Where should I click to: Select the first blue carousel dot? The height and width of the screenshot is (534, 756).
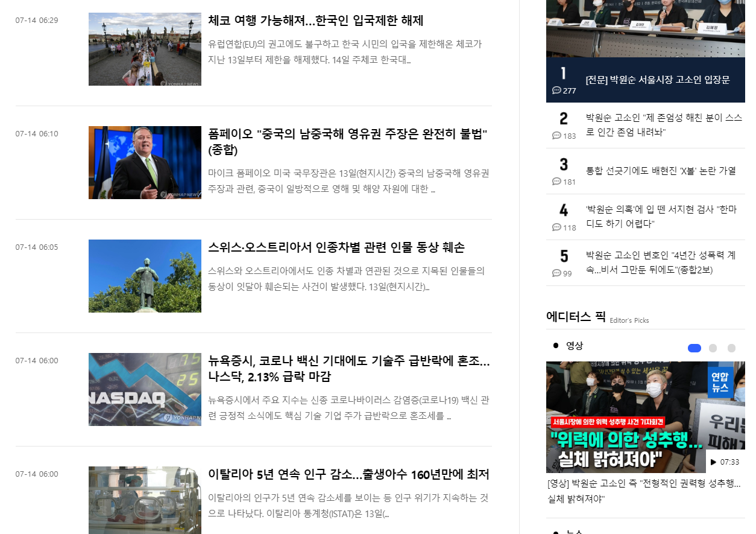694,348
